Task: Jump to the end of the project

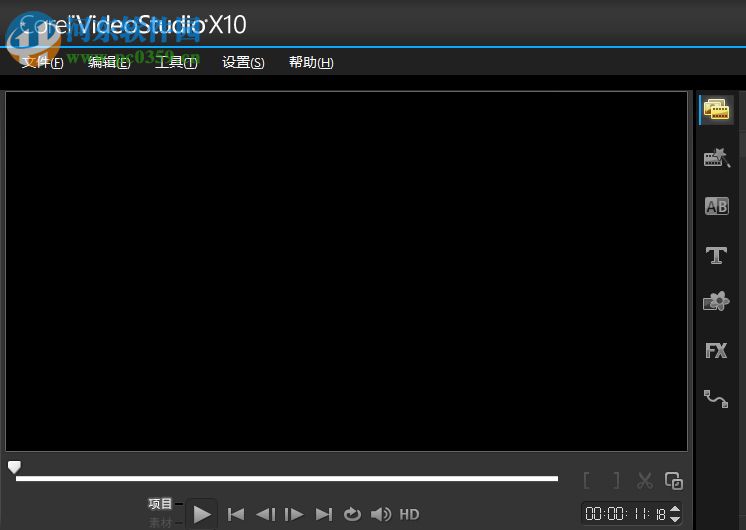Action: [x=324, y=514]
